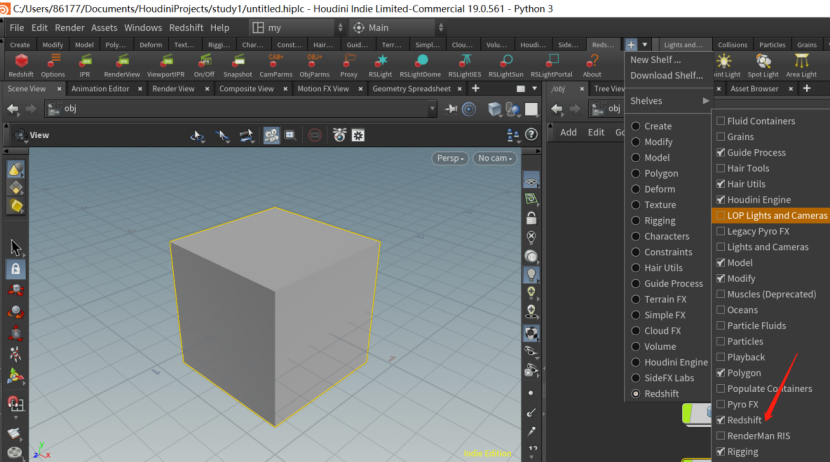Switch to Animation Editor tab
The image size is (830, 462).
[100, 89]
